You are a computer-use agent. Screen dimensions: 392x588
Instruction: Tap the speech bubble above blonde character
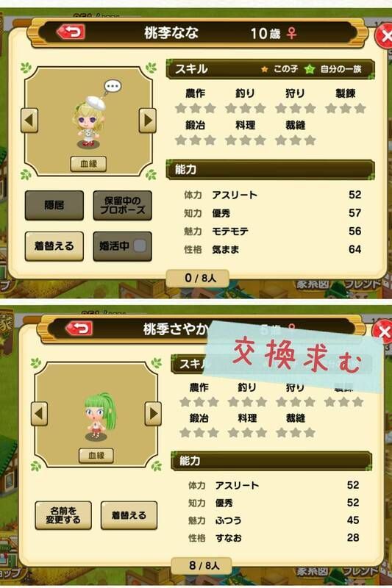(x=113, y=87)
